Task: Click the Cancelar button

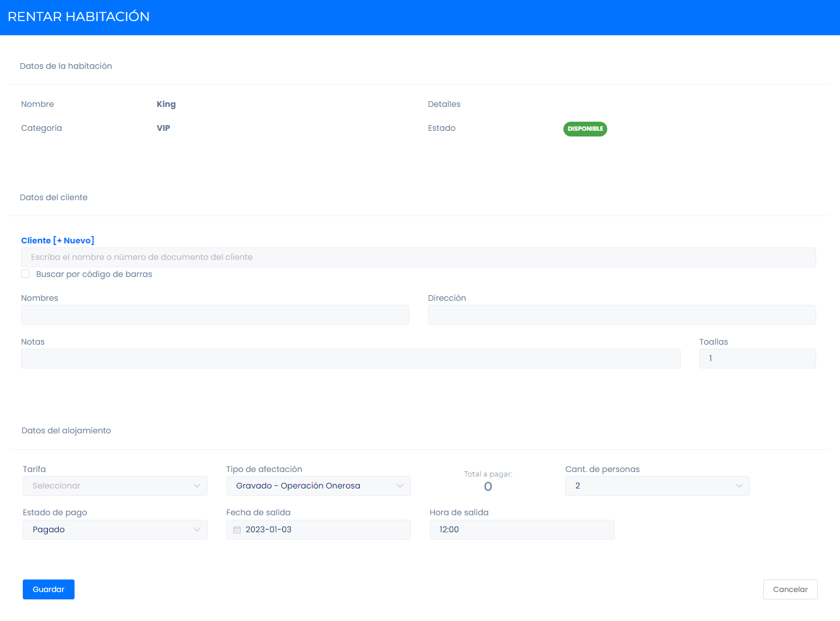Action: (x=790, y=590)
